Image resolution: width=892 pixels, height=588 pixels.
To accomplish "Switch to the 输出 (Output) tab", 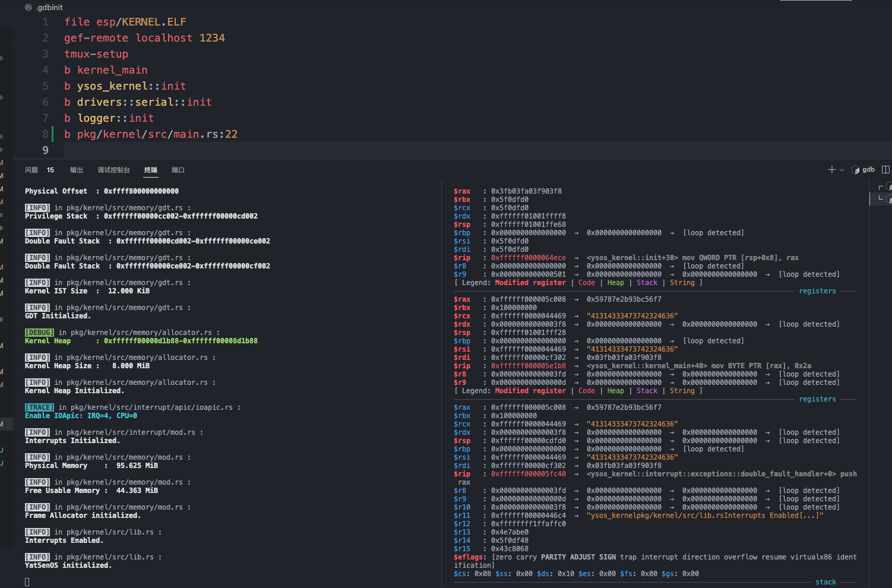I will (x=77, y=170).
